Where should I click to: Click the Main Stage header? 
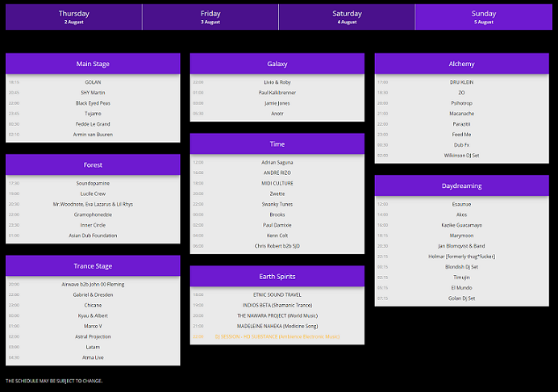click(x=93, y=64)
